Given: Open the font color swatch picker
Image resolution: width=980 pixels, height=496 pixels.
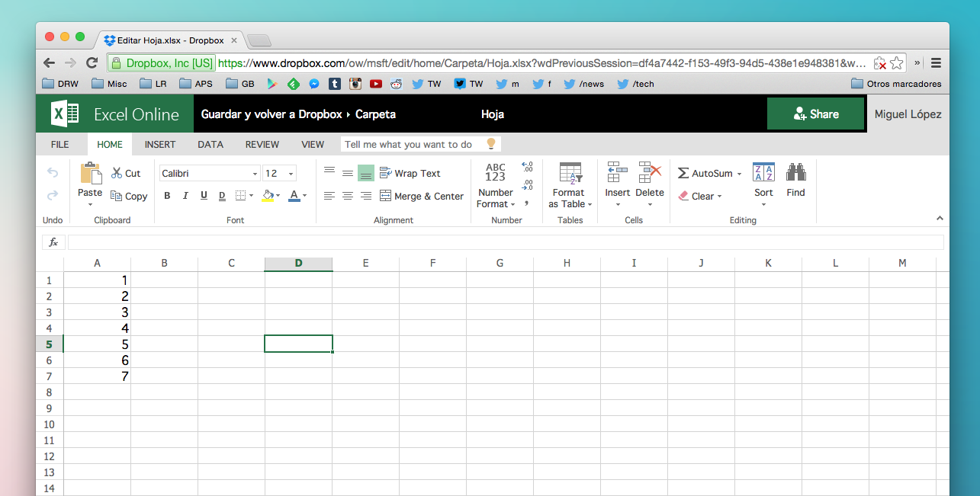Looking at the screenshot, I should [304, 196].
